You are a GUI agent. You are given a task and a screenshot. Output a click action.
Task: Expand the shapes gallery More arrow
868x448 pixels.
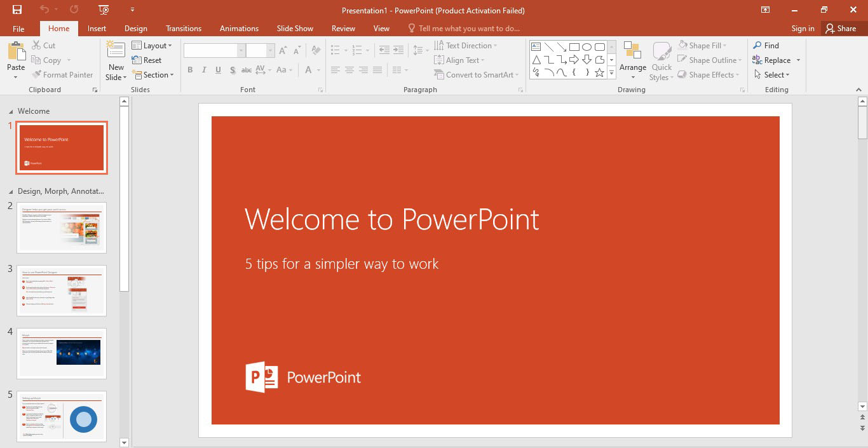[612, 73]
